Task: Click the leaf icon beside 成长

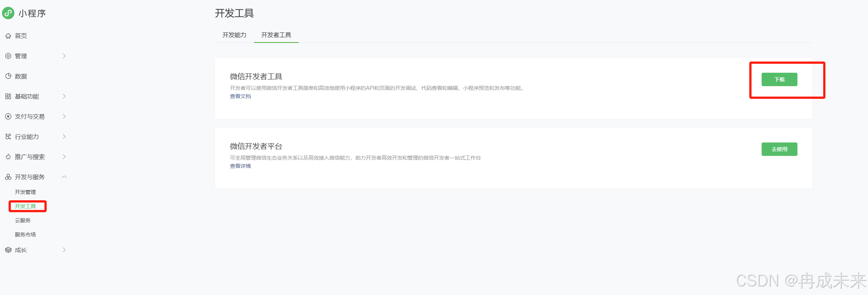Action: [x=8, y=250]
